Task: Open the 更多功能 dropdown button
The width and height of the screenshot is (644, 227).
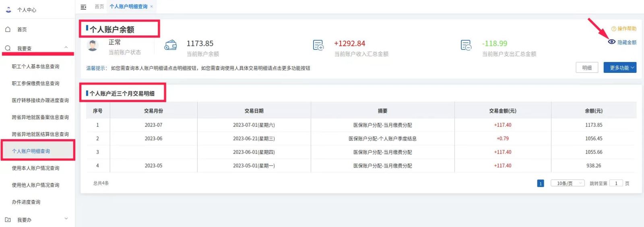Action: click(619, 68)
